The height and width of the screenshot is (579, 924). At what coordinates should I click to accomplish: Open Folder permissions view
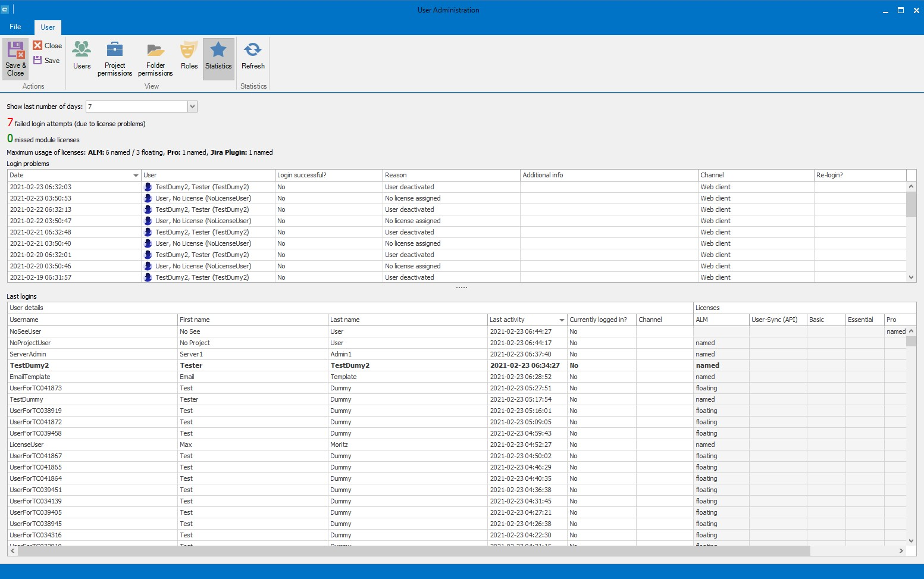click(x=155, y=58)
